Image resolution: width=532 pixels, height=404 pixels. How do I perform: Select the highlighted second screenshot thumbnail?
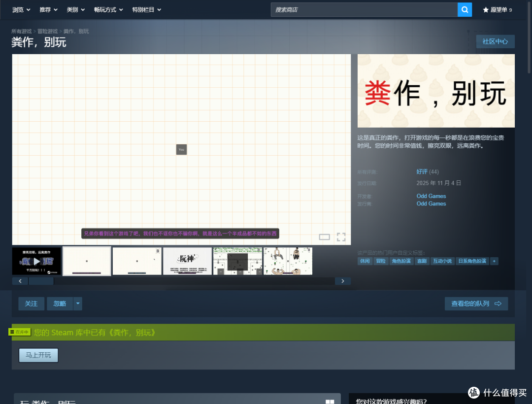pyautogui.click(x=87, y=261)
